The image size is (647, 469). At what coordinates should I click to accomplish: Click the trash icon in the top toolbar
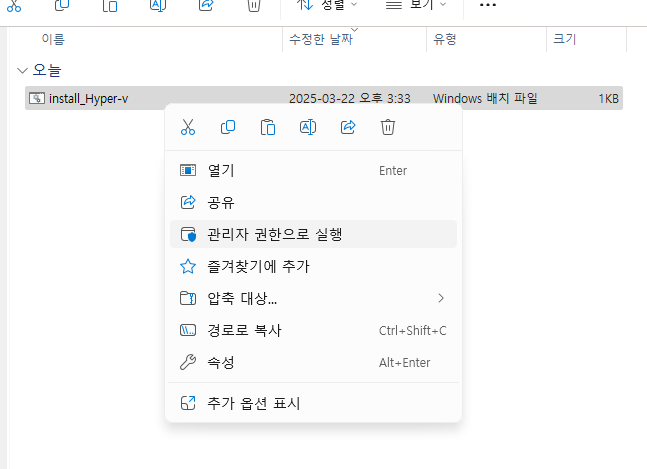point(254,5)
